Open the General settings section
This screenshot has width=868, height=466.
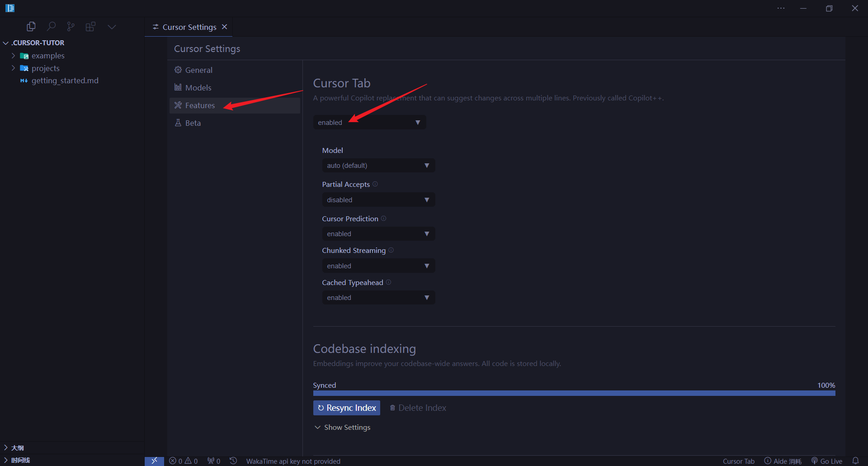tap(235, 70)
